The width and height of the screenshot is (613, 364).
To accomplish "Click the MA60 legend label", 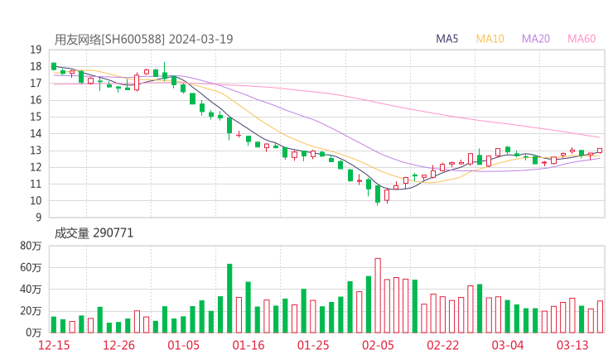I will tap(582, 39).
